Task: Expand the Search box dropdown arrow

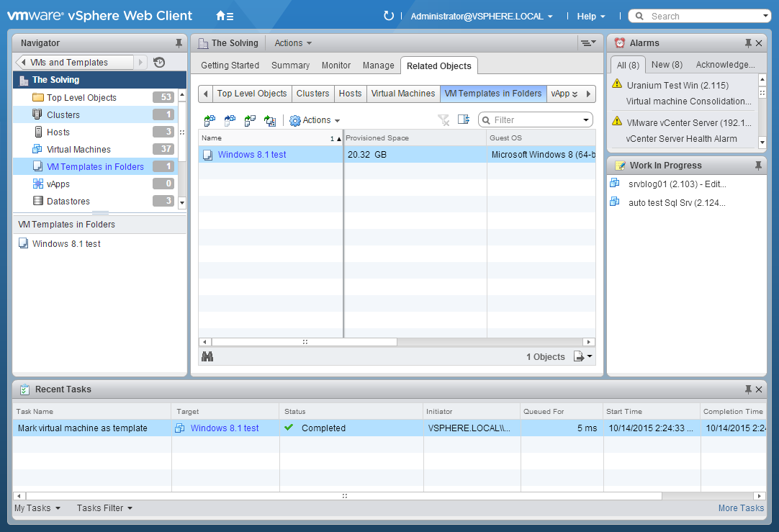Action: coord(765,16)
